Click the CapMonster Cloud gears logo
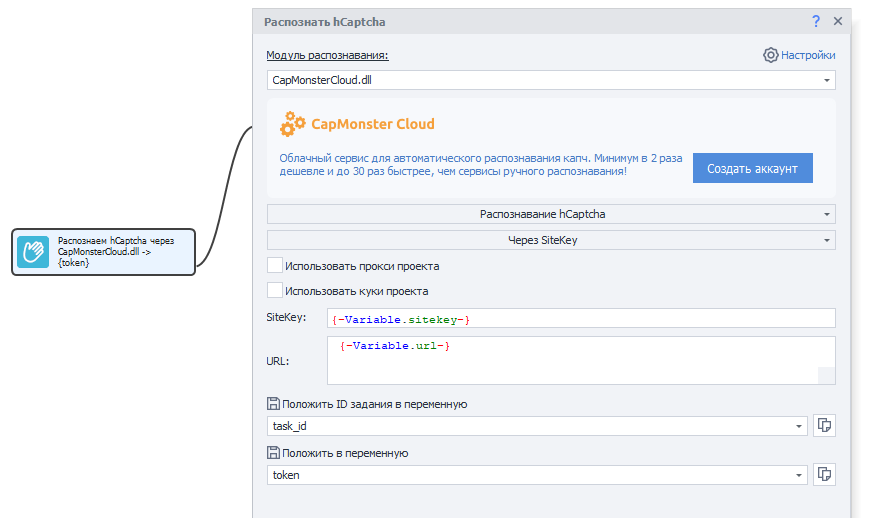The width and height of the screenshot is (872, 518). tap(293, 124)
